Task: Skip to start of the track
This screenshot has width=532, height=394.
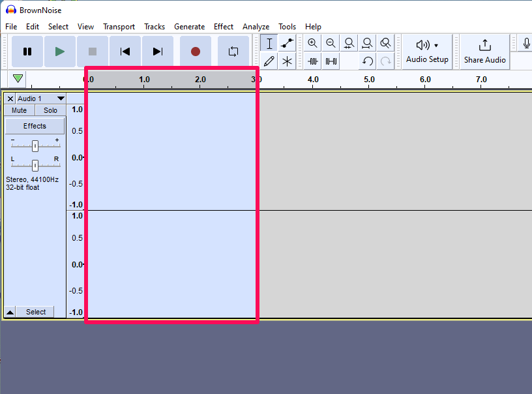Action: coord(125,52)
